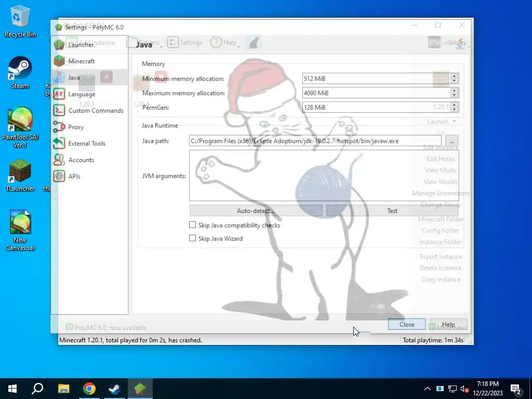Increase PermGen value with up arrow
The width and height of the screenshot is (532, 399).
coord(454,104)
